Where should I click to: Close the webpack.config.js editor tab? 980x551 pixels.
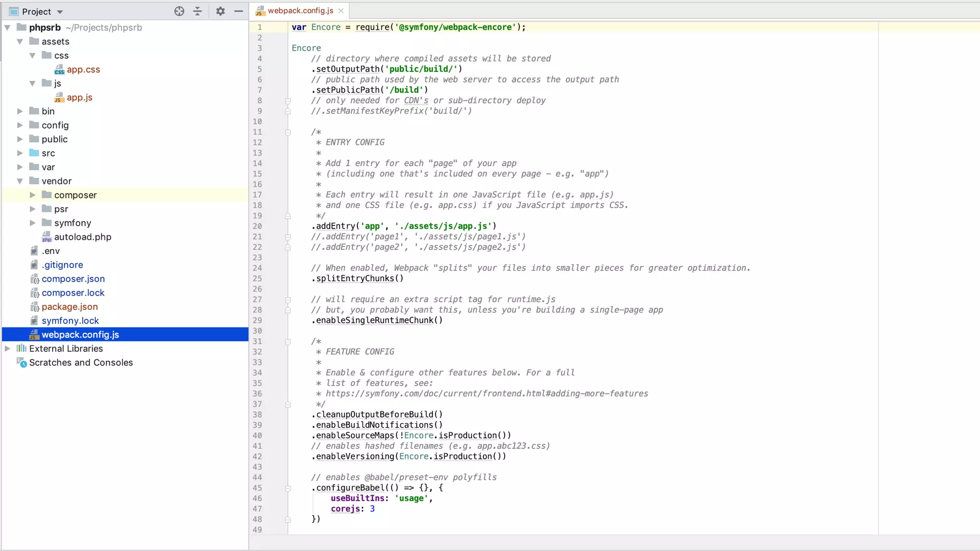(x=341, y=11)
